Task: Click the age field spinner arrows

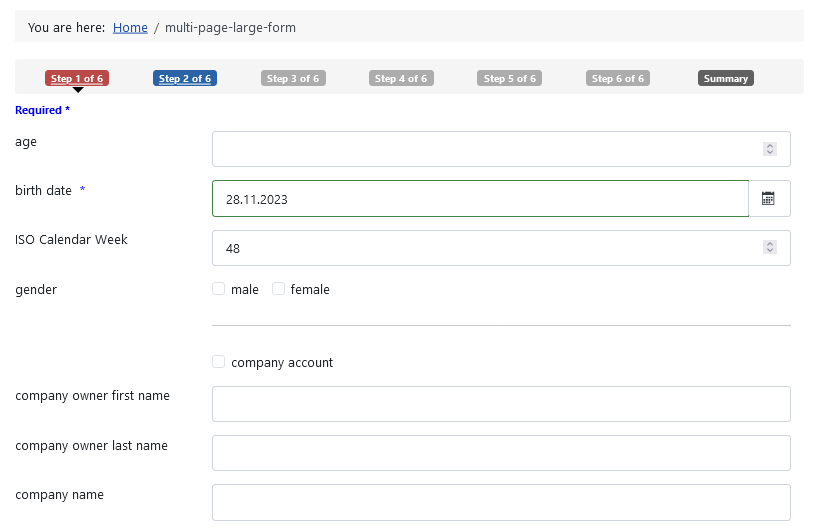Action: pyautogui.click(x=770, y=149)
